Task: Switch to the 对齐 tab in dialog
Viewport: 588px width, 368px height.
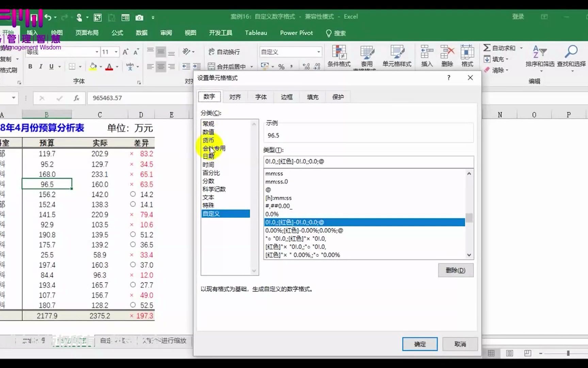Action: pyautogui.click(x=235, y=97)
